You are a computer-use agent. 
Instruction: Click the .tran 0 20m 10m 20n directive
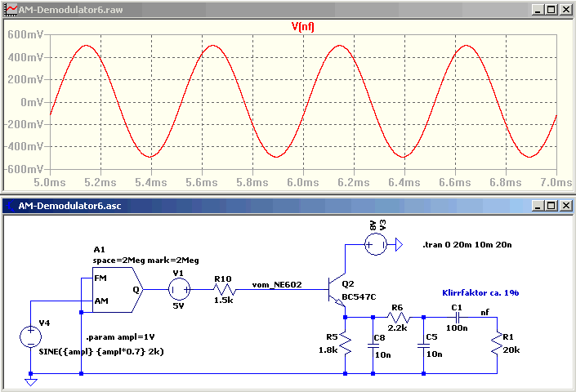pos(467,245)
